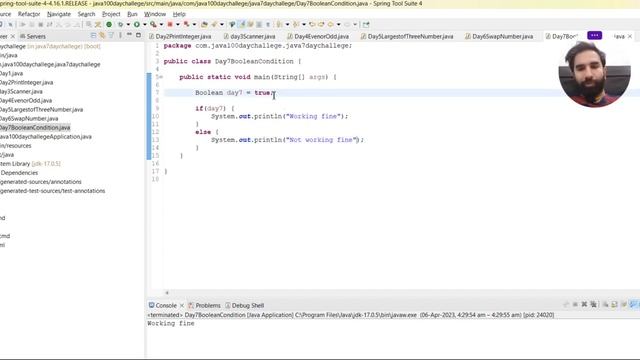Click the Coverage launch toolbar icon
The width and height of the screenshot is (640, 360).
153,24
